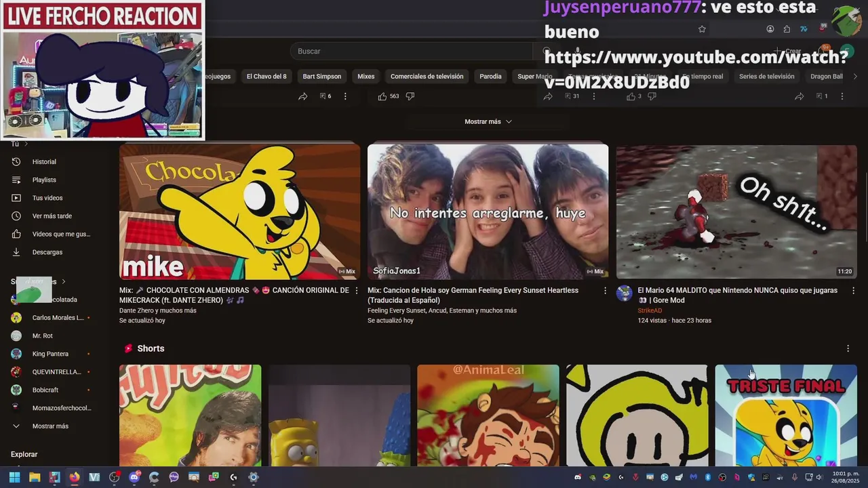Dislike the post with 563 likes

[x=410, y=96]
